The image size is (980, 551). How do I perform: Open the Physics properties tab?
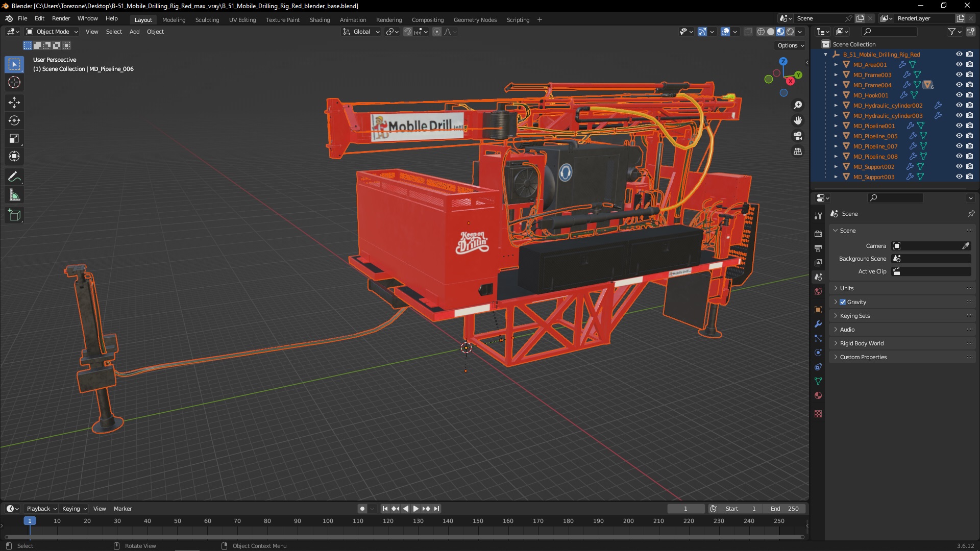click(818, 353)
